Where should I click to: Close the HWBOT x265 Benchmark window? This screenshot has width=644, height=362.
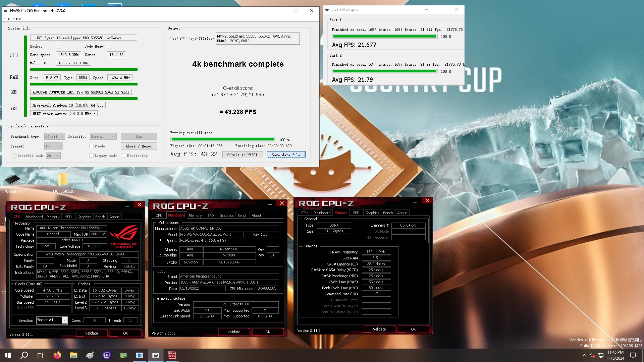[312, 11]
